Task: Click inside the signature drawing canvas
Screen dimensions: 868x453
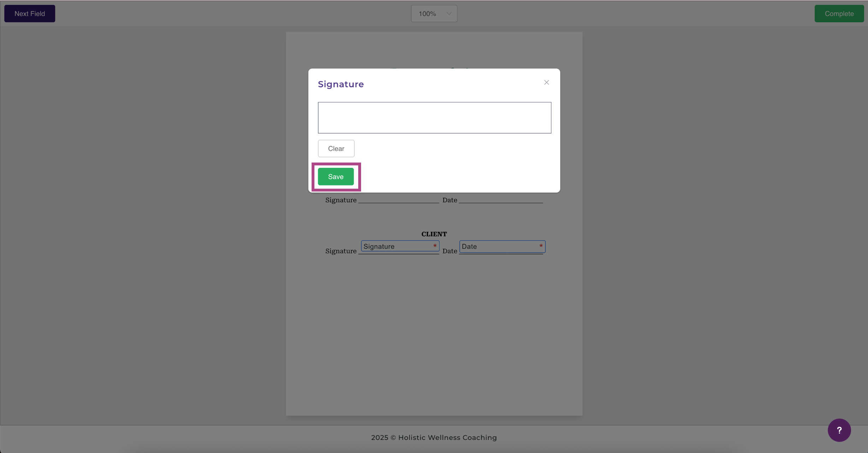Action: click(x=434, y=118)
